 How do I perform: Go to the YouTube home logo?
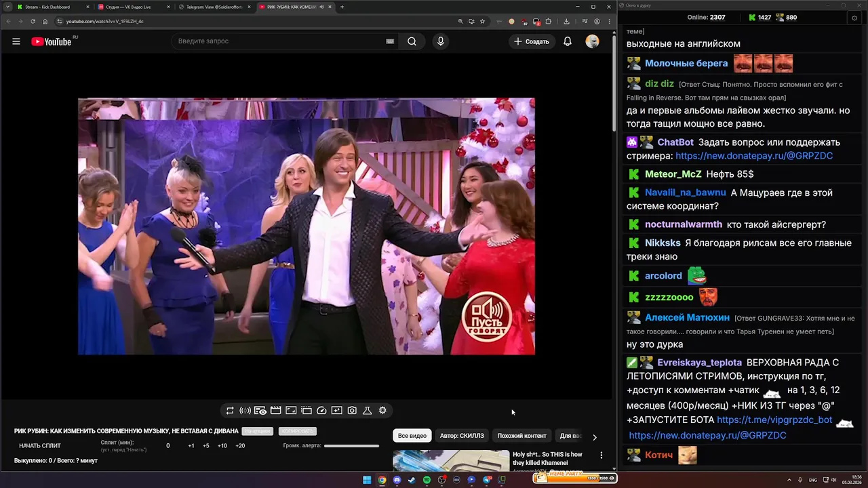click(51, 41)
